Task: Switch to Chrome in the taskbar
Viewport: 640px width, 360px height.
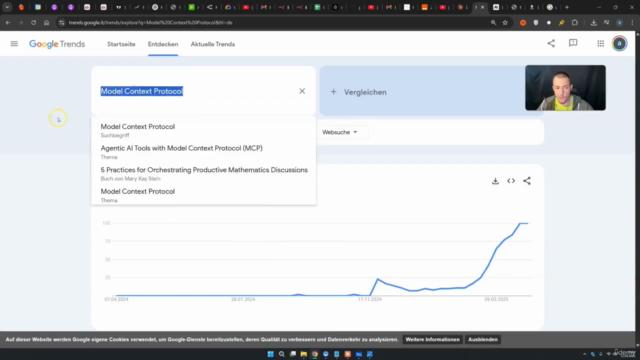Action: [x=315, y=354]
